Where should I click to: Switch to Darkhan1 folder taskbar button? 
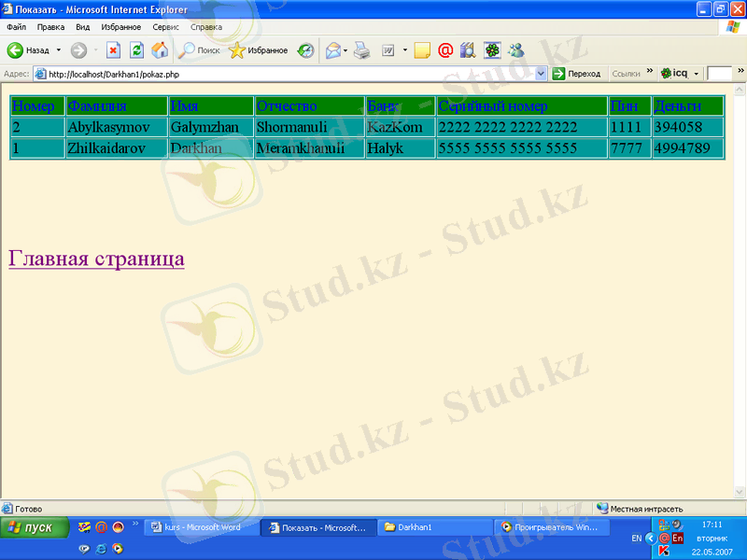pyautogui.click(x=435, y=527)
